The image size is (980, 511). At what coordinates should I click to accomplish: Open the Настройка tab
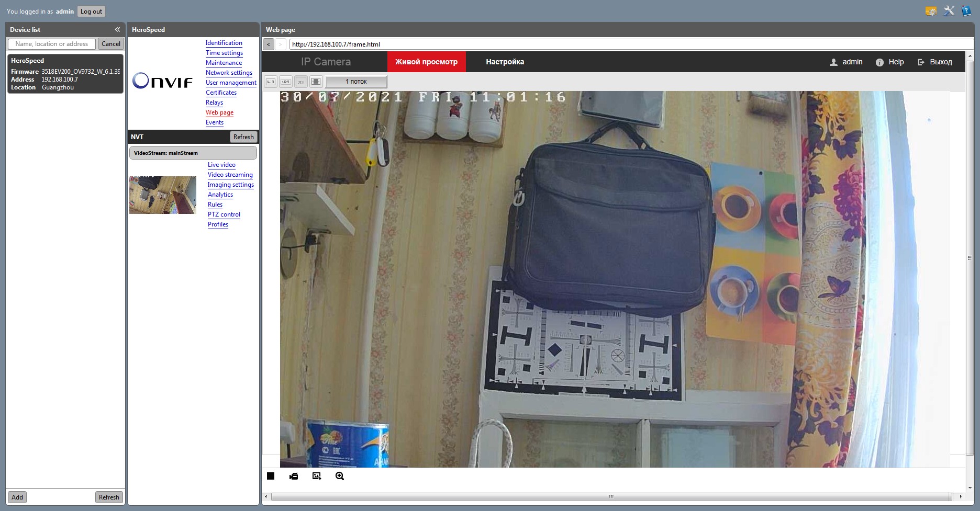[x=505, y=62]
